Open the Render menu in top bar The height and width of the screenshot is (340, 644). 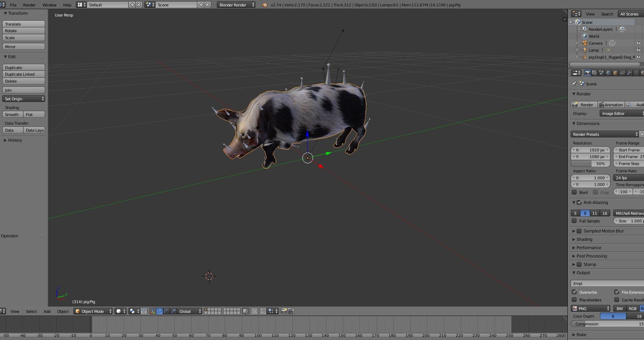pyautogui.click(x=29, y=5)
